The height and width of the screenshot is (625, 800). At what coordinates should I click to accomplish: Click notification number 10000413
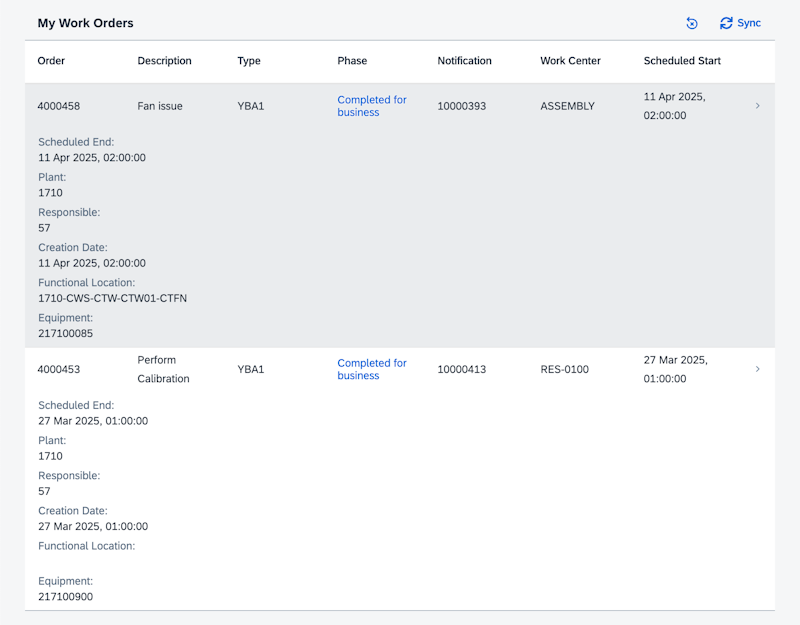click(461, 369)
